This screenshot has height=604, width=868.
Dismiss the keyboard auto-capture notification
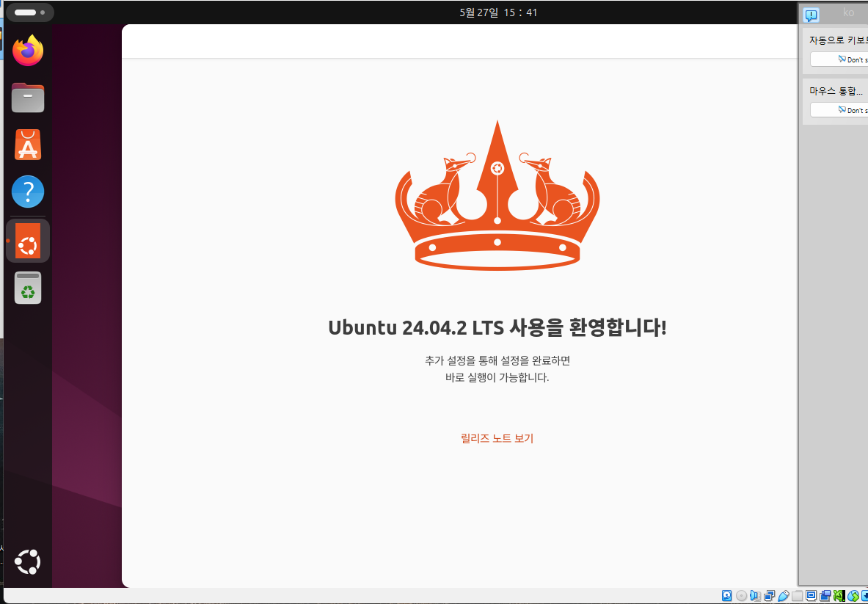(839, 59)
